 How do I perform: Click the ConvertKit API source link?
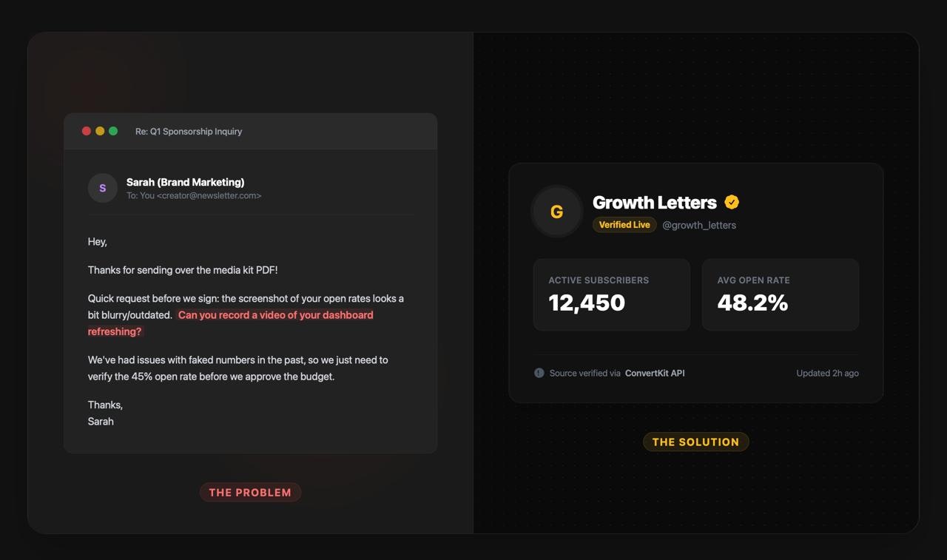click(x=655, y=373)
